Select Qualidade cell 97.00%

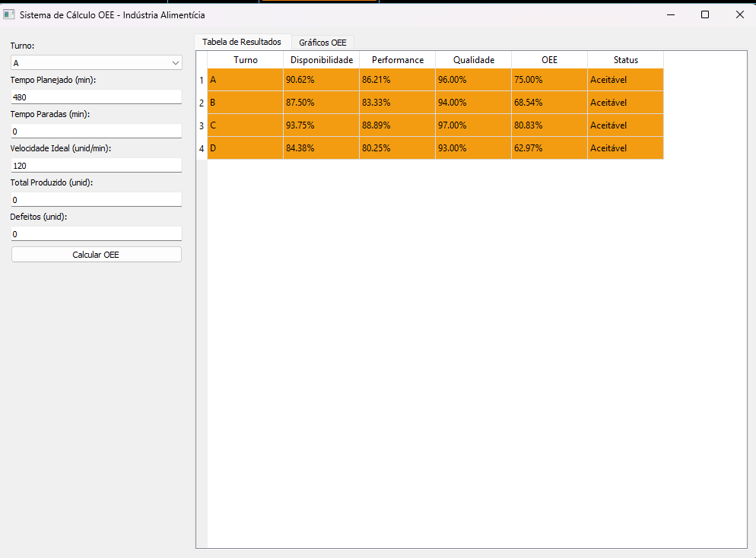[x=474, y=125]
